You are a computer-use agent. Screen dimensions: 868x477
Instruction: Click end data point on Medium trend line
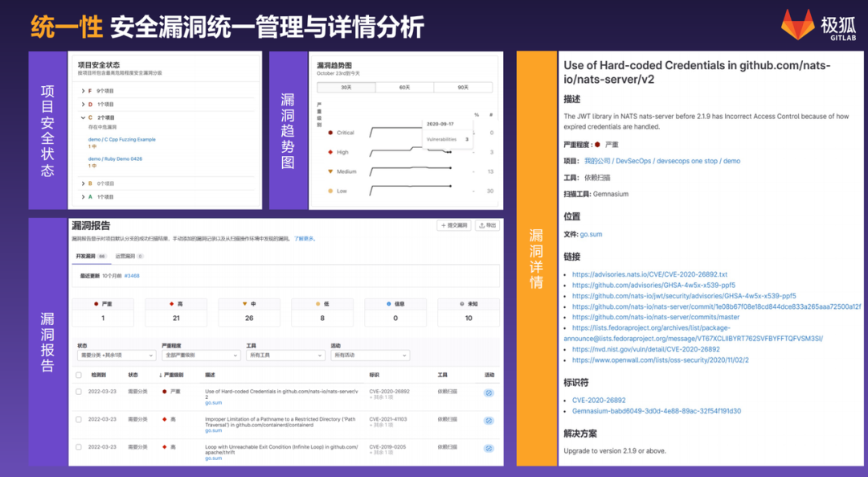pos(451,167)
